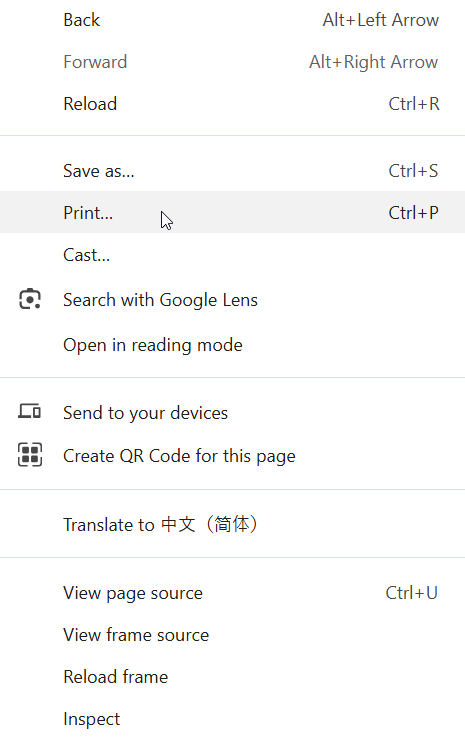The image size is (465, 749).
Task: Open Inspect developer tools
Action: coord(232,719)
